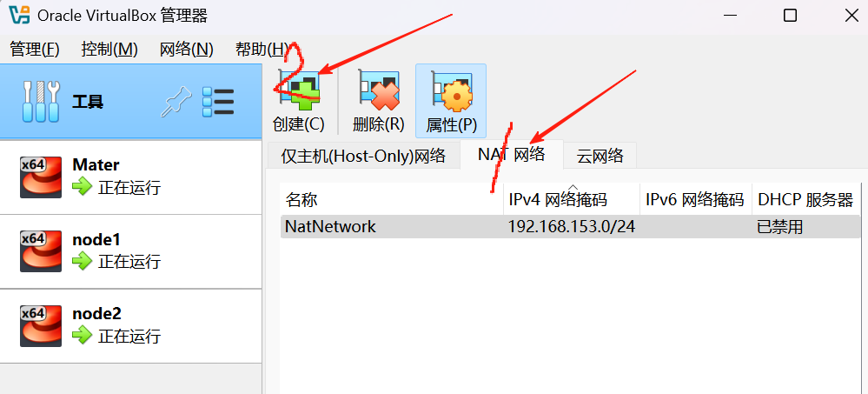Click VirtualBox logo in title bar
This screenshot has width=868, height=394.
(x=19, y=15)
